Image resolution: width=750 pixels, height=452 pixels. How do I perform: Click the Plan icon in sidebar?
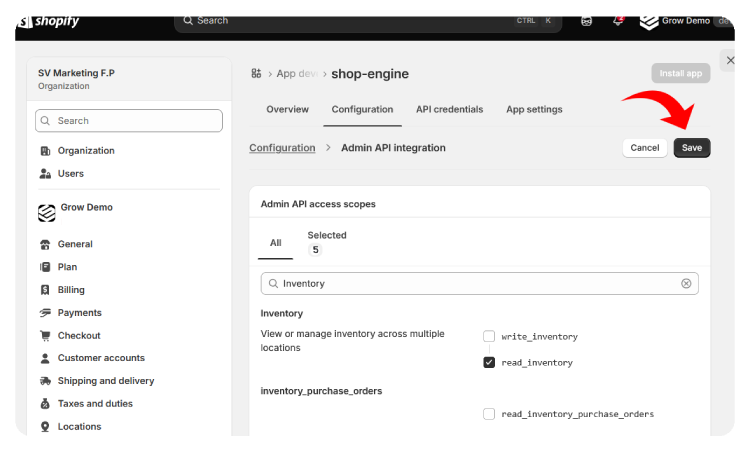(x=45, y=267)
